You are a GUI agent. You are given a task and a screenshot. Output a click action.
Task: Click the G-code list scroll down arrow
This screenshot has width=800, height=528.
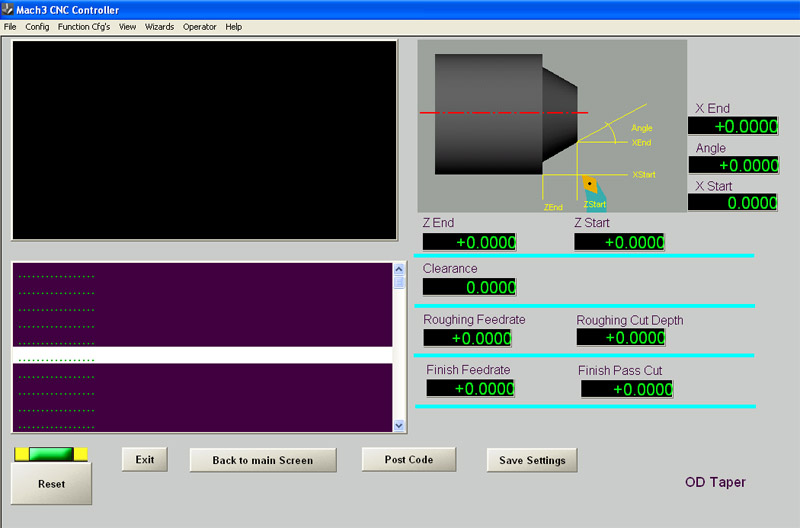(400, 425)
